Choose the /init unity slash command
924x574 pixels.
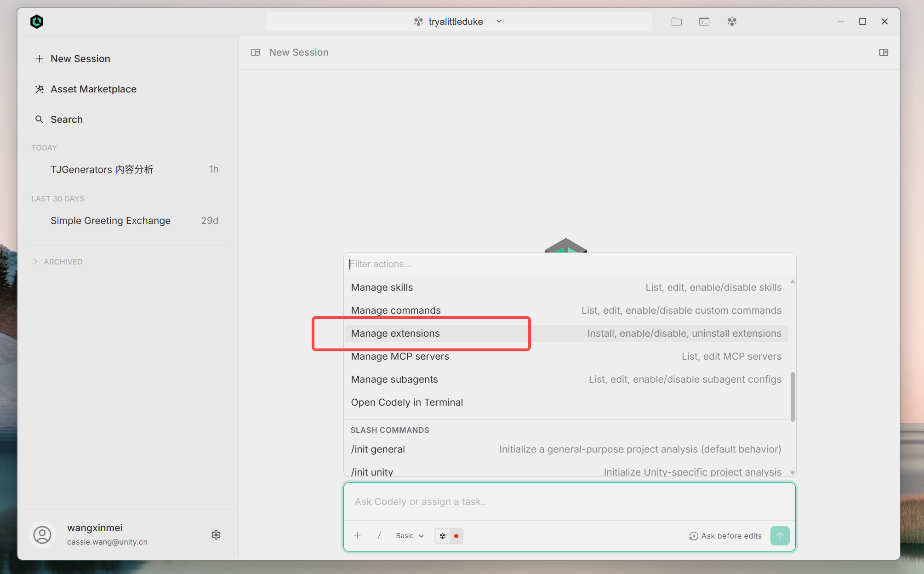(566, 471)
